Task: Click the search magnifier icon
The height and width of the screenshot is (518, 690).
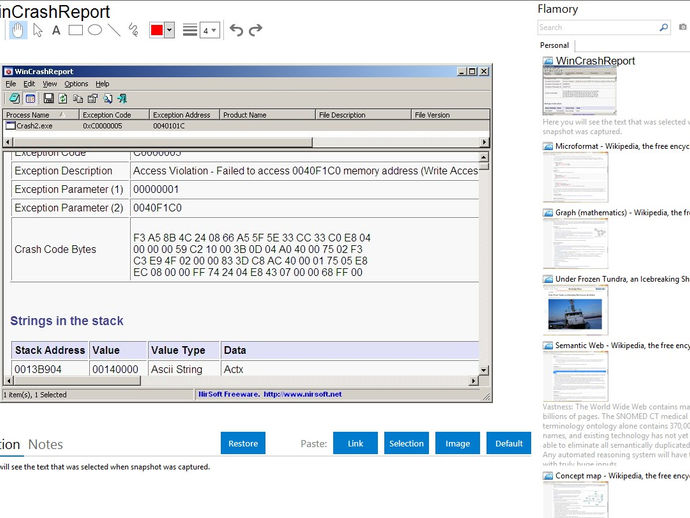Action: point(664,27)
